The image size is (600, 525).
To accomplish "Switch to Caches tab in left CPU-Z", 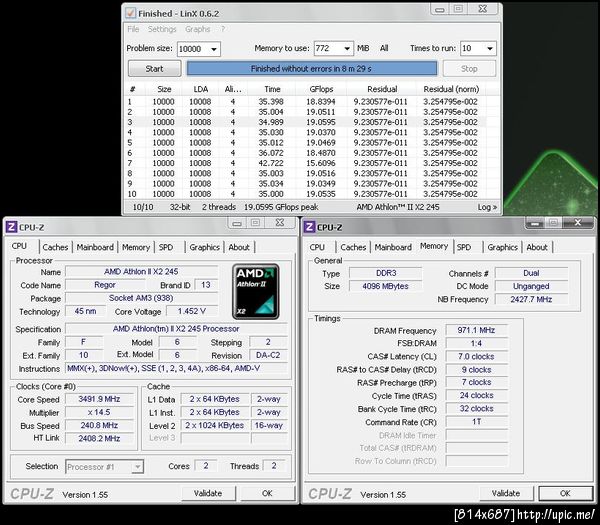I will (55, 247).
